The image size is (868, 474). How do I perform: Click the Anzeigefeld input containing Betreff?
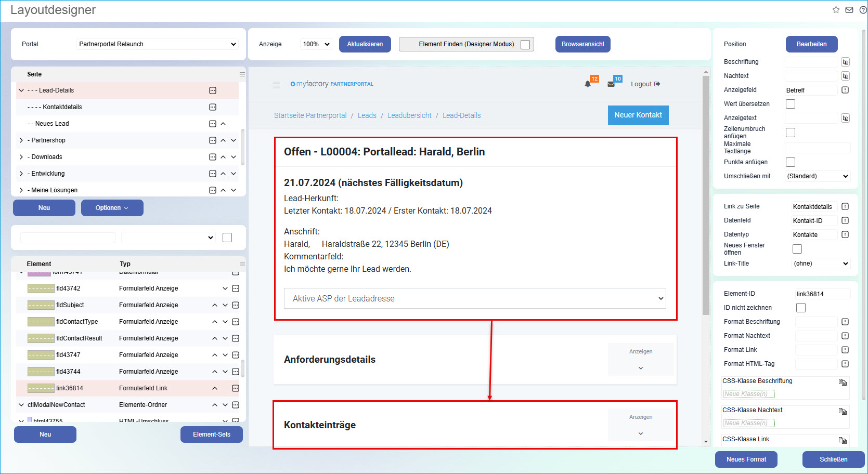pos(810,90)
